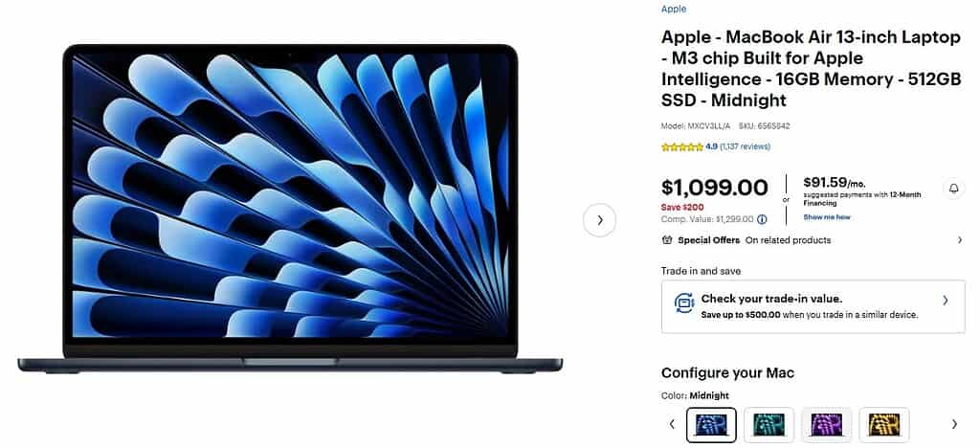Click the Comp. Value info icon
The height and width of the screenshot is (448, 980).
point(762,219)
